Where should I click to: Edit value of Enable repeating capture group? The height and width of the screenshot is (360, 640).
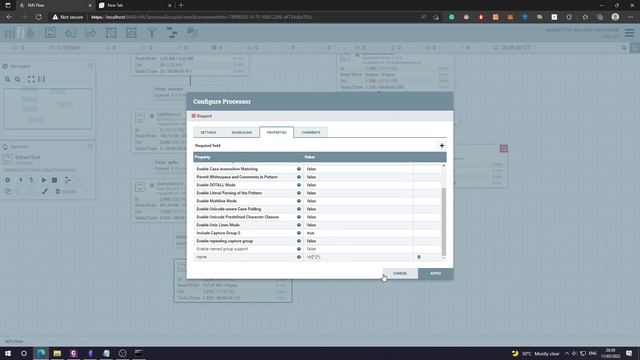[x=358, y=241]
